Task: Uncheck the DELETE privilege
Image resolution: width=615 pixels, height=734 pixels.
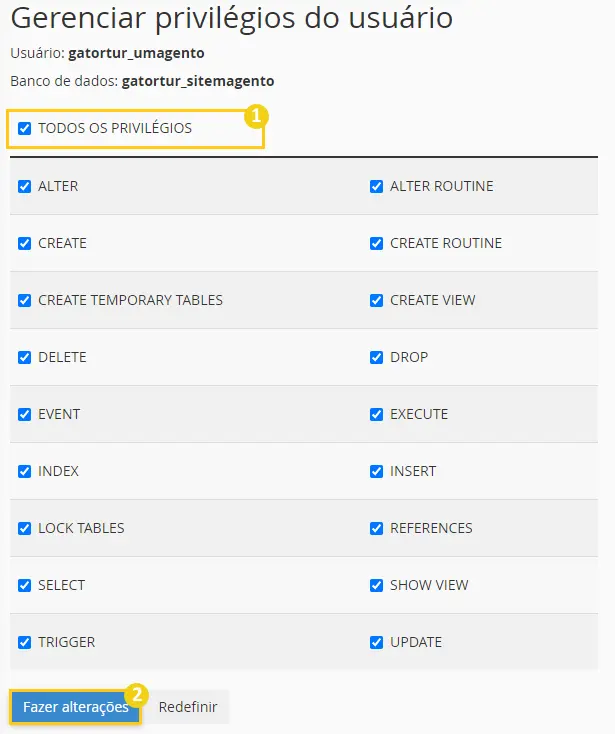Action: point(24,357)
